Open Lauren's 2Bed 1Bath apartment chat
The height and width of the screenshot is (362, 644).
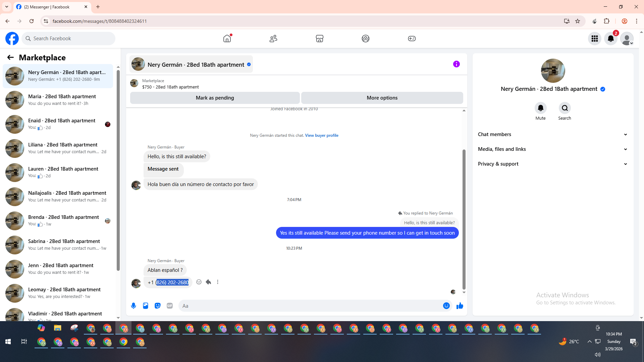tap(58, 173)
